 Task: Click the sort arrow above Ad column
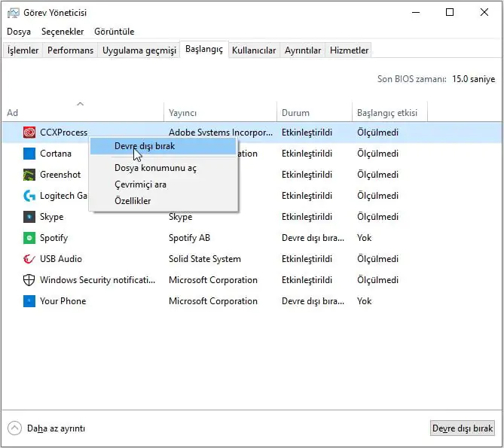81,104
